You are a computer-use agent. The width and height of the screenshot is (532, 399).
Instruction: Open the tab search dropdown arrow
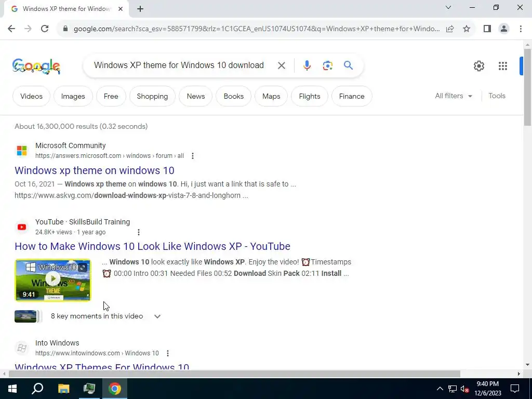click(448, 7)
